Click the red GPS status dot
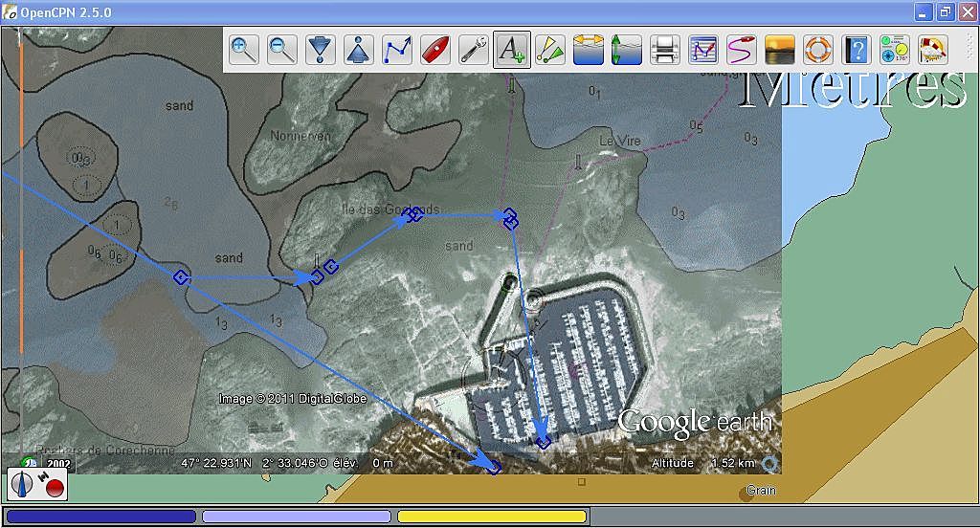Viewport: 980px width, 528px height. [x=56, y=488]
